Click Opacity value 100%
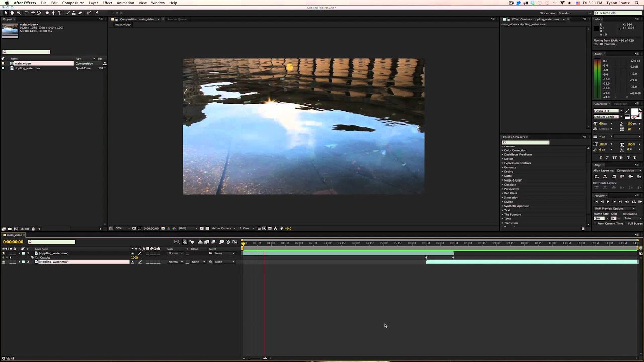This screenshot has height=362, width=644. click(135, 258)
